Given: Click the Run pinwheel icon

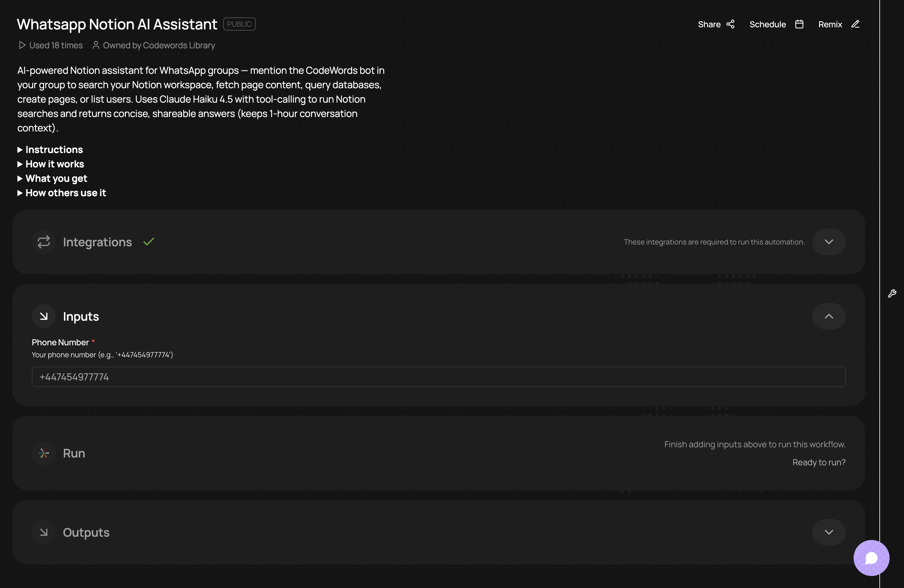Looking at the screenshot, I should click(44, 453).
